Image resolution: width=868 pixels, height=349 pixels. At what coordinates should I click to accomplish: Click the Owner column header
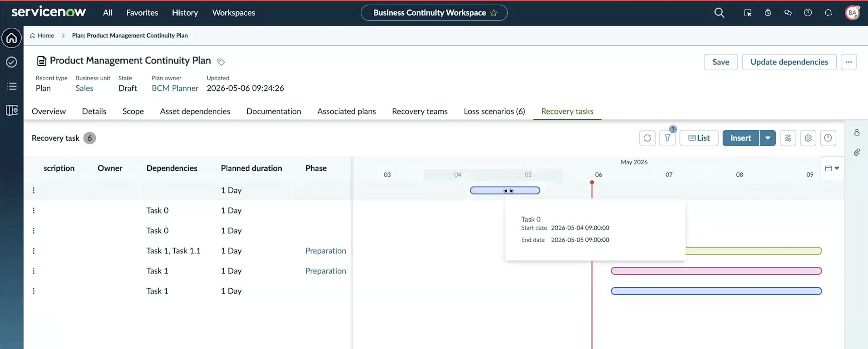[110, 168]
